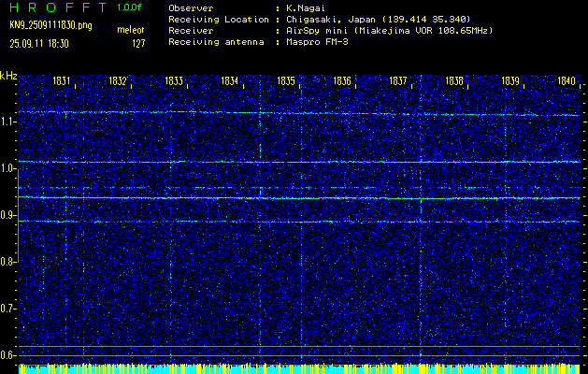Click the 1836 time marker
Screen dimensions: 588x374
coord(341,80)
